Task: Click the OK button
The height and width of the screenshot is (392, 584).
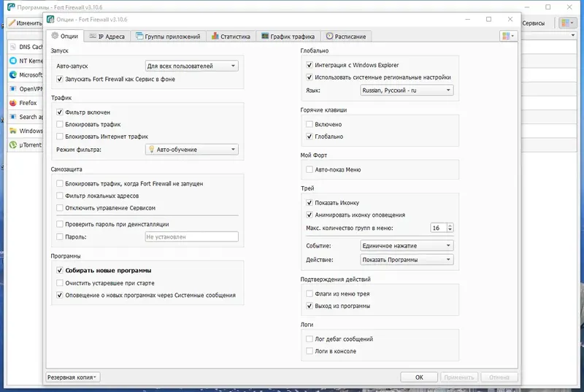Action: pyautogui.click(x=419, y=377)
